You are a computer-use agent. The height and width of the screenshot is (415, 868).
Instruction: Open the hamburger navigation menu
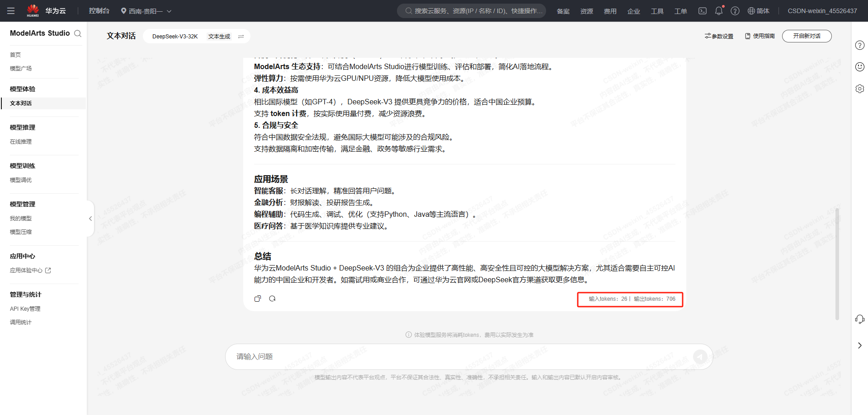[x=11, y=11]
